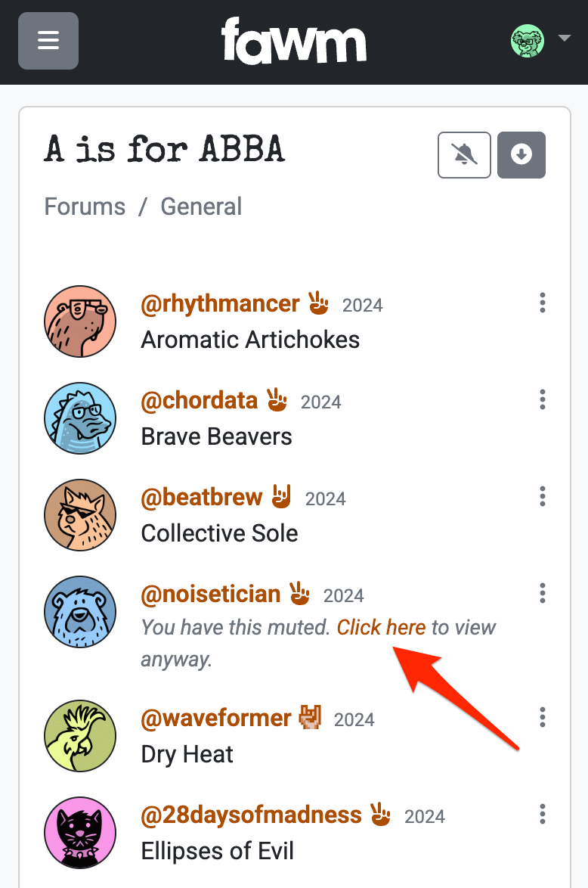Click the peace-sign emoji beside @noisetician
This screenshot has width=588, height=888.
coord(299,594)
